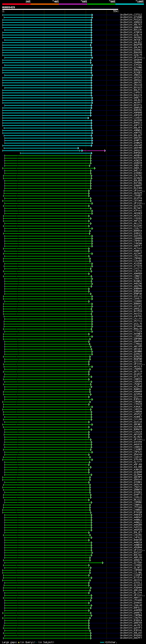This screenshot has height=644, width=146.
Task: Click the purple ~60% identity legend bar
Action: [x=73, y=4]
